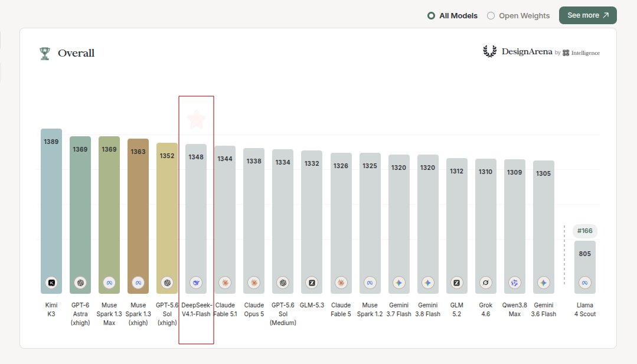Click the Muse Spark 1.3 (xhigh) brown bar
This screenshot has width=637, height=364.
coord(138,217)
